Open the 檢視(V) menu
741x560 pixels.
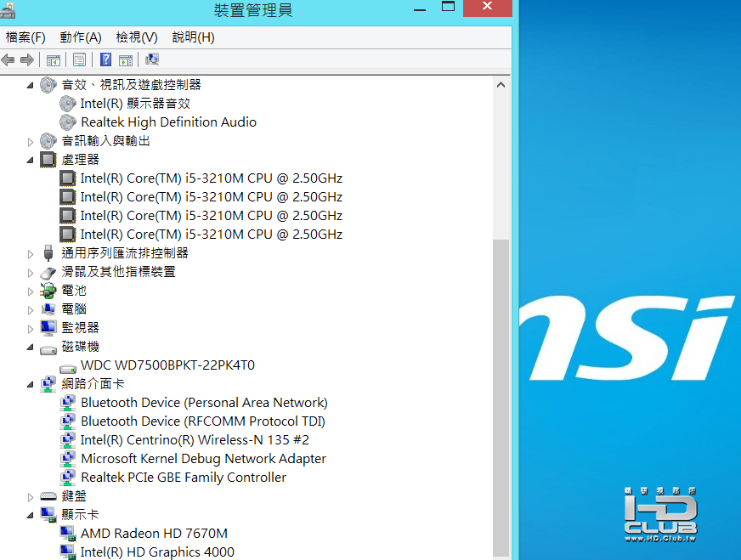[137, 37]
